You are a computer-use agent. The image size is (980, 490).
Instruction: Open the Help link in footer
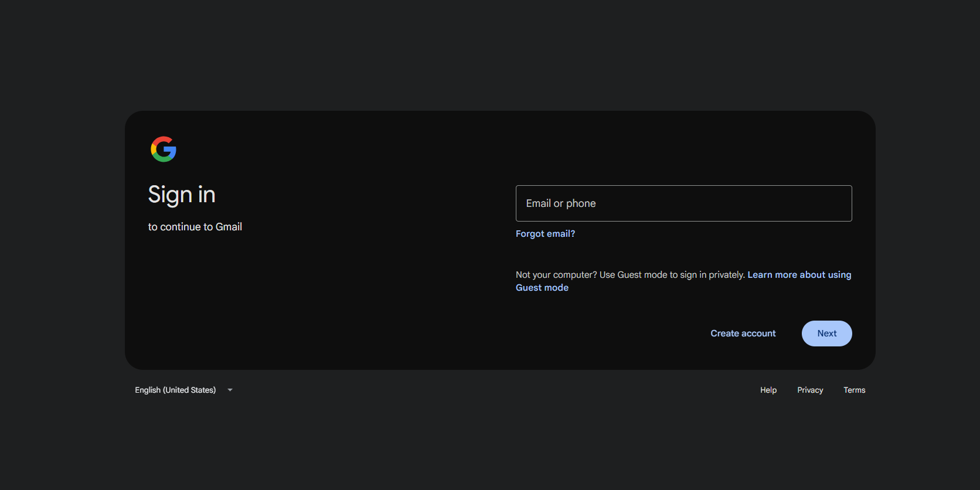pos(768,390)
